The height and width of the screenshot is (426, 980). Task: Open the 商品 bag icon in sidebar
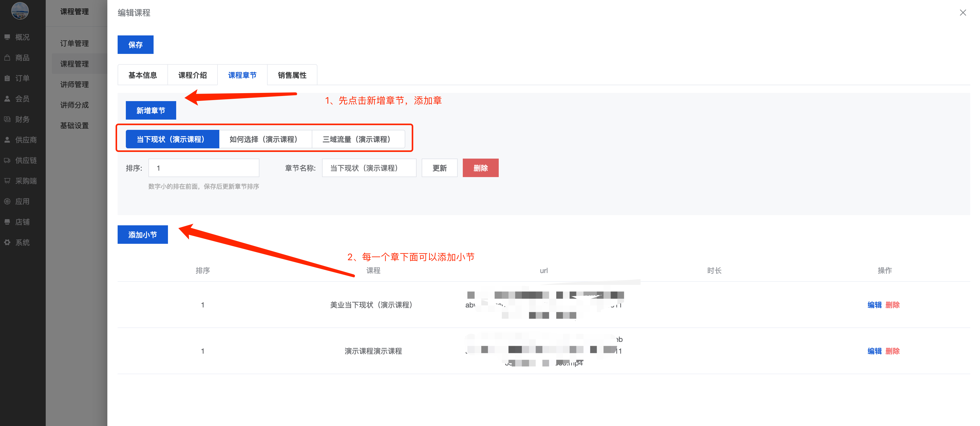tap(7, 58)
